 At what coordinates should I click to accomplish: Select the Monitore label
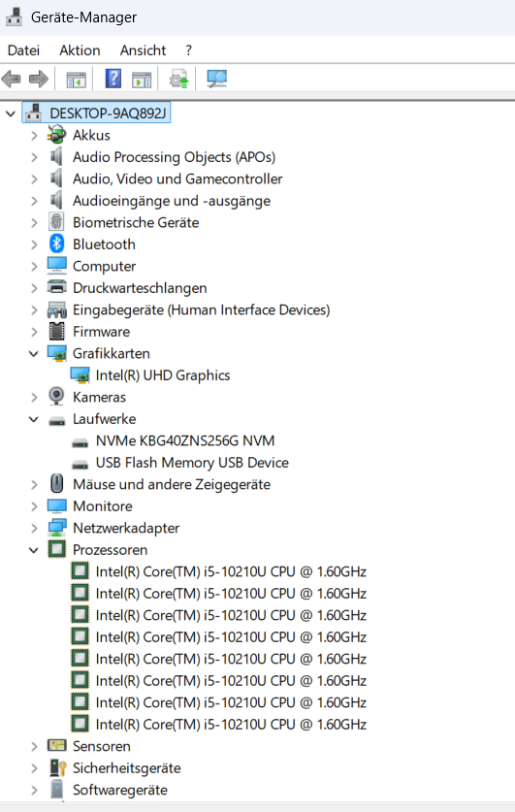(x=103, y=506)
